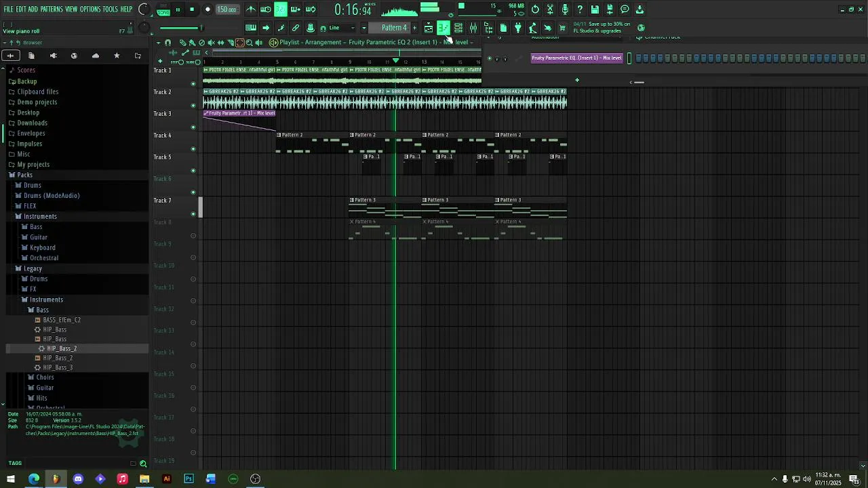Click the globe online content icon
Viewport: 868px width, 488px height.
tap(641, 28)
